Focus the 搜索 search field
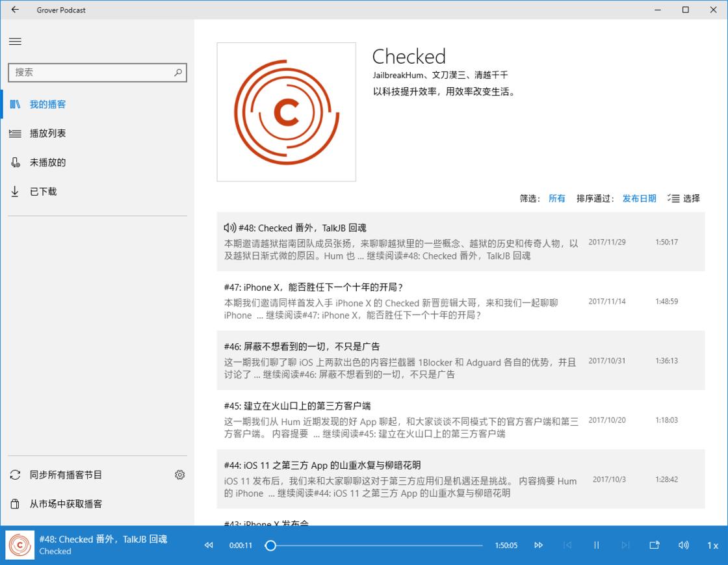 tap(97, 72)
